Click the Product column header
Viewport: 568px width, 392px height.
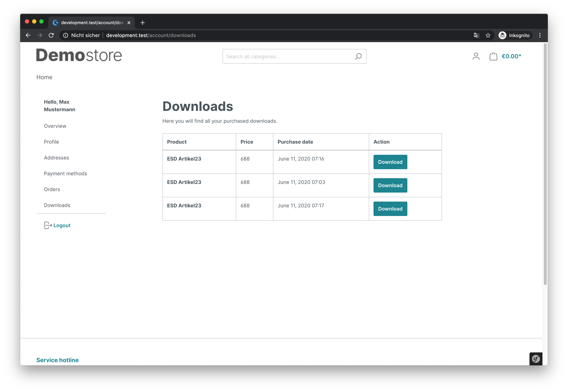(x=177, y=142)
